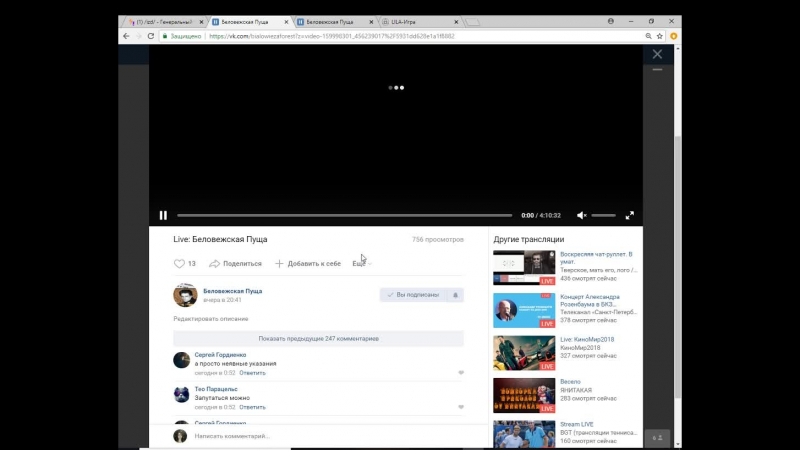800x450 pixels.
Task: Open Концерт Александра Розенбаума stream title
Action: point(590,301)
